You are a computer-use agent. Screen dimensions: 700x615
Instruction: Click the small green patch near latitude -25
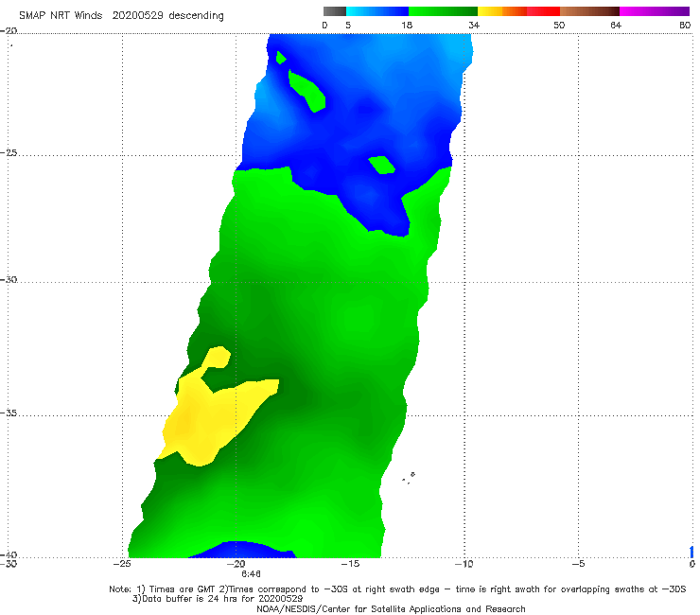pyautogui.click(x=382, y=165)
